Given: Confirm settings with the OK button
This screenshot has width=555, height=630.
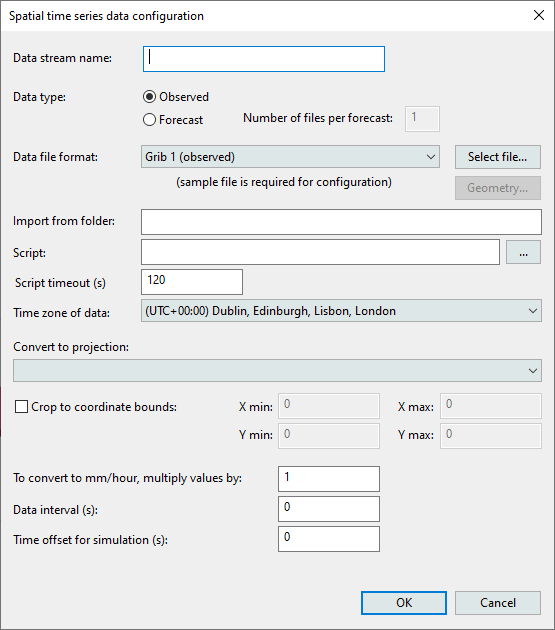Looking at the screenshot, I should click(404, 603).
